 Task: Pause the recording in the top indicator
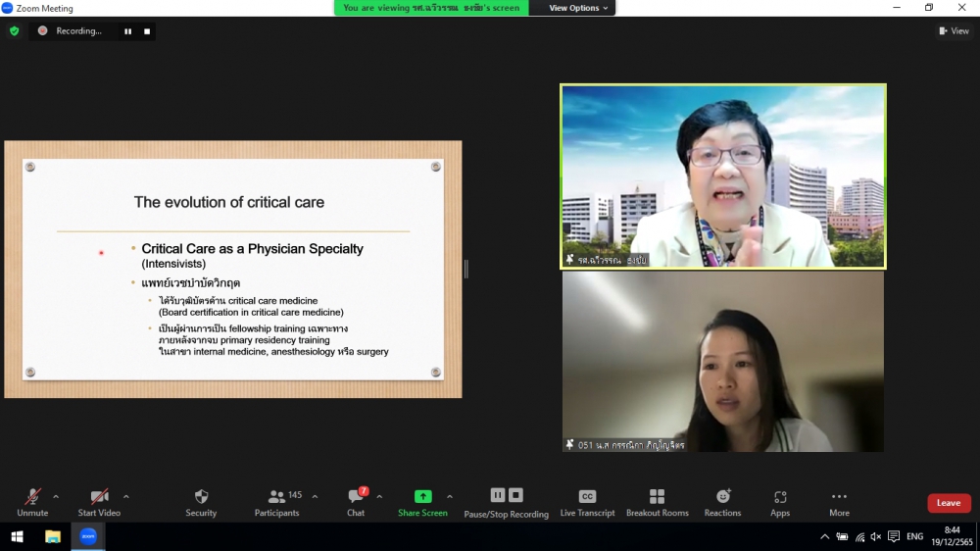pyautogui.click(x=127, y=31)
